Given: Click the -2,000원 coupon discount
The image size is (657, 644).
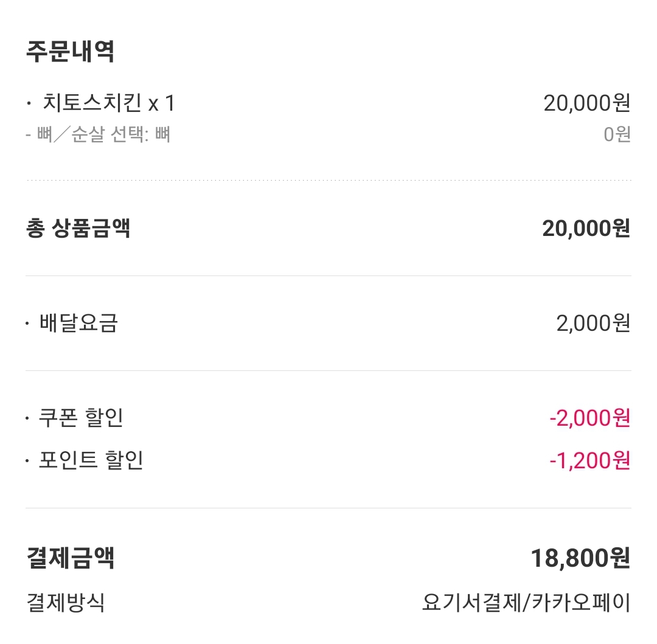Looking at the screenshot, I should point(589,418).
